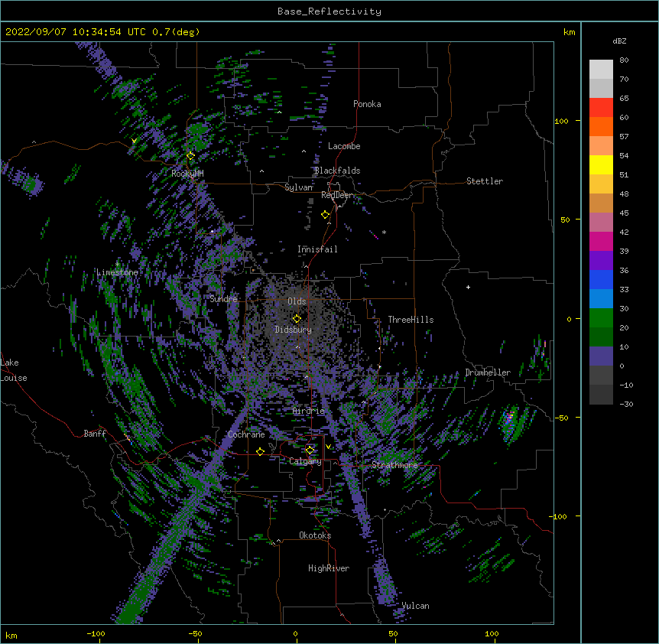Click the km unit label at top right

(x=569, y=32)
